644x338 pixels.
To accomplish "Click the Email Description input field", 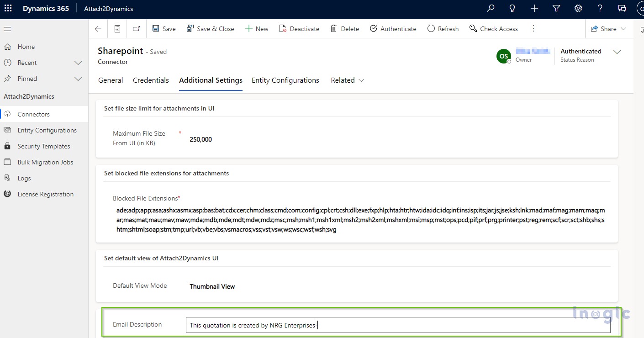I will point(398,325).
